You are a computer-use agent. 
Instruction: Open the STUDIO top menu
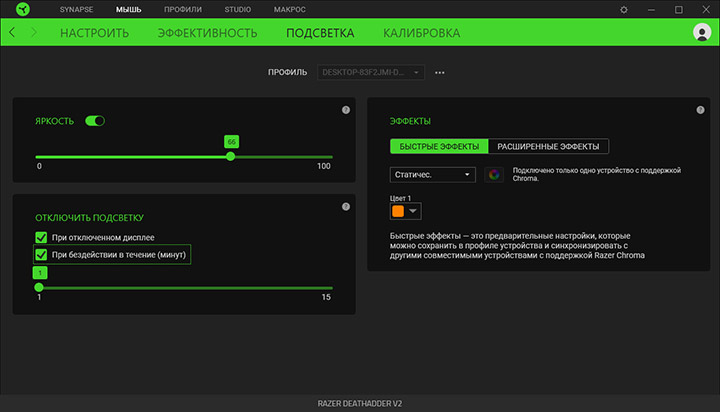tap(237, 9)
